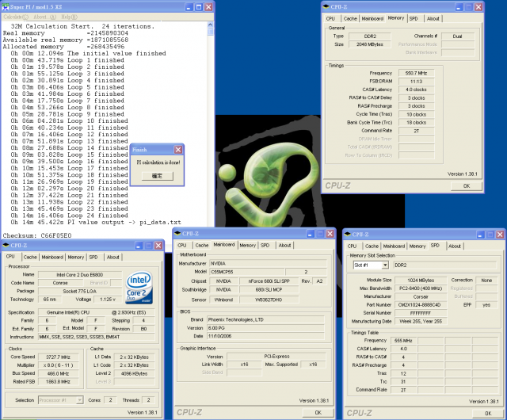
Task: Minimize the CPU-Z SPD window
Action: [x=480, y=235]
